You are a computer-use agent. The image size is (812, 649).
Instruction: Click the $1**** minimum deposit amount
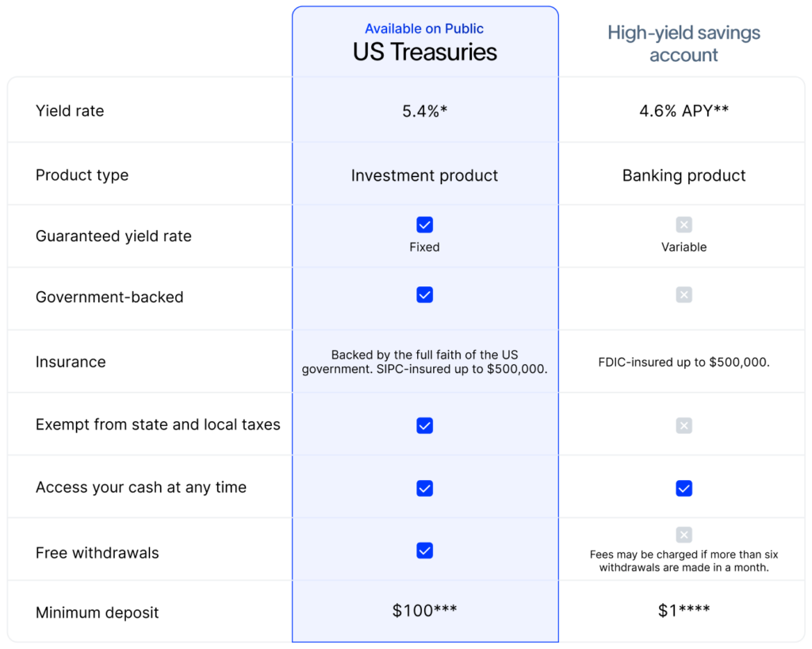click(684, 611)
